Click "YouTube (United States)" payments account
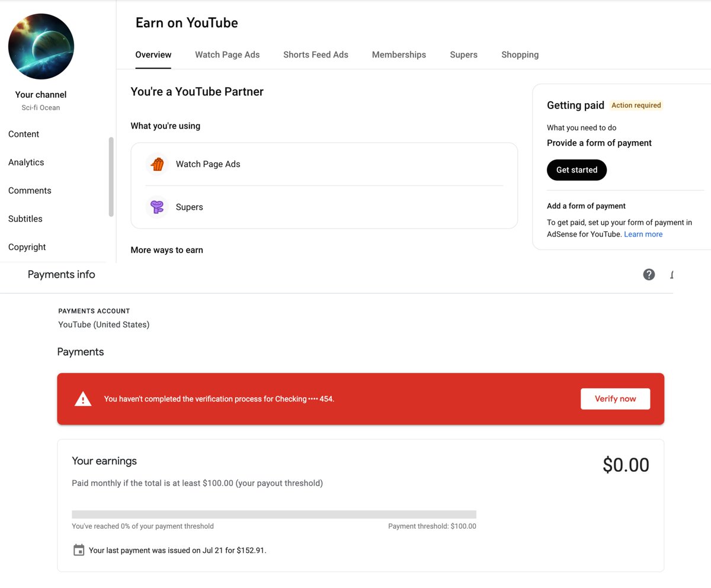711x588 pixels. [104, 325]
